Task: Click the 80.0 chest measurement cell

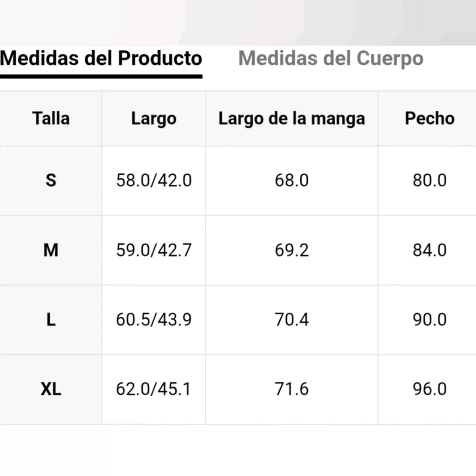Action: click(x=430, y=180)
